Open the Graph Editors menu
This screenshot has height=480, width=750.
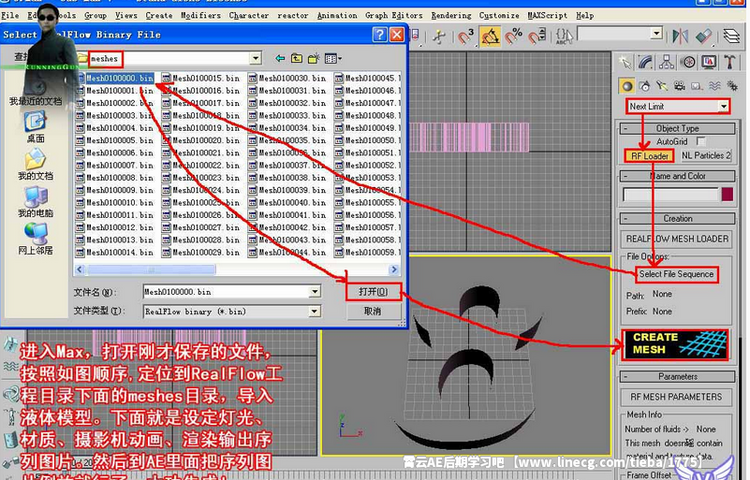tap(394, 15)
